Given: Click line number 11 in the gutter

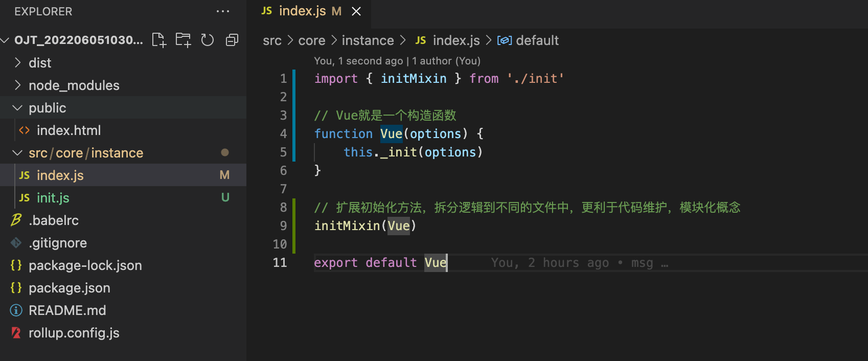Looking at the screenshot, I should point(280,262).
